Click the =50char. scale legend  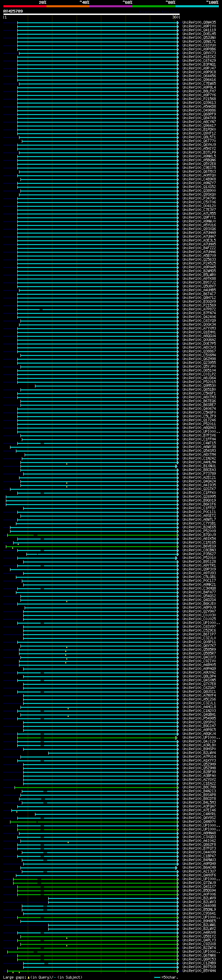tap(166, 977)
